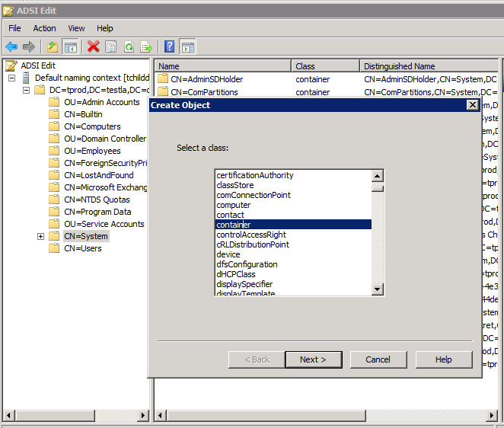Screen dimensions: 504x428
Task: Select device in the class list
Action: (293, 254)
